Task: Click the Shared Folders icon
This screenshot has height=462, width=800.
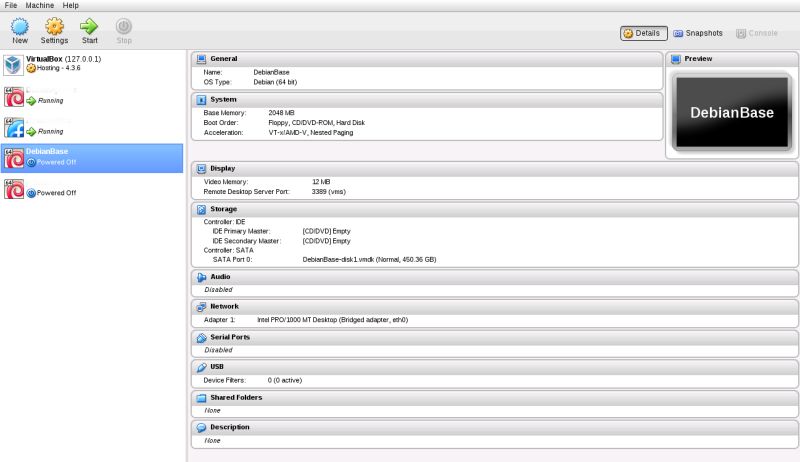Action: (202, 398)
